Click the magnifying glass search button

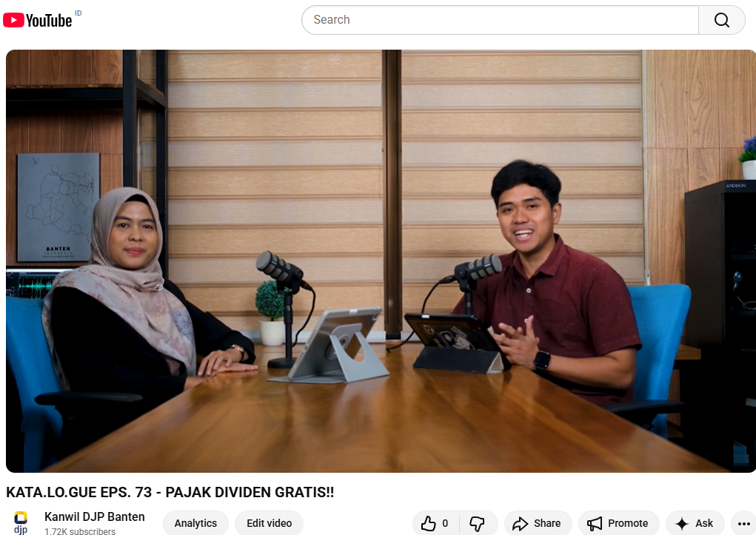(x=721, y=20)
